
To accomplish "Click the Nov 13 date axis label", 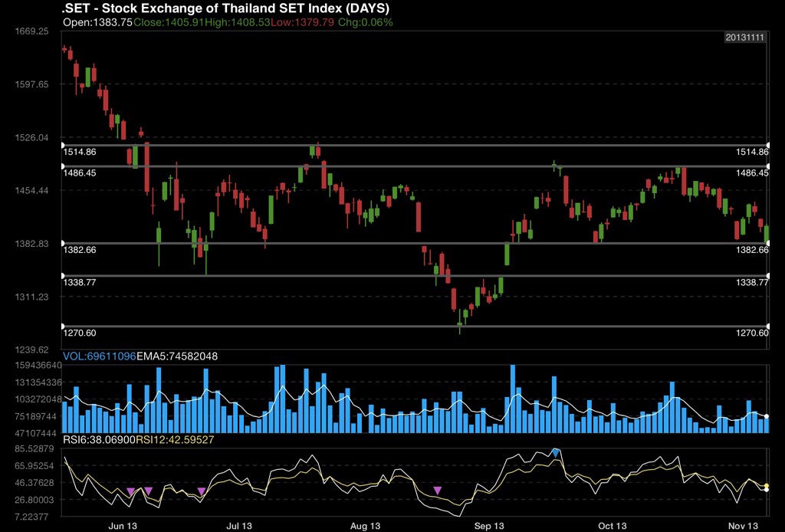I will pos(743,526).
